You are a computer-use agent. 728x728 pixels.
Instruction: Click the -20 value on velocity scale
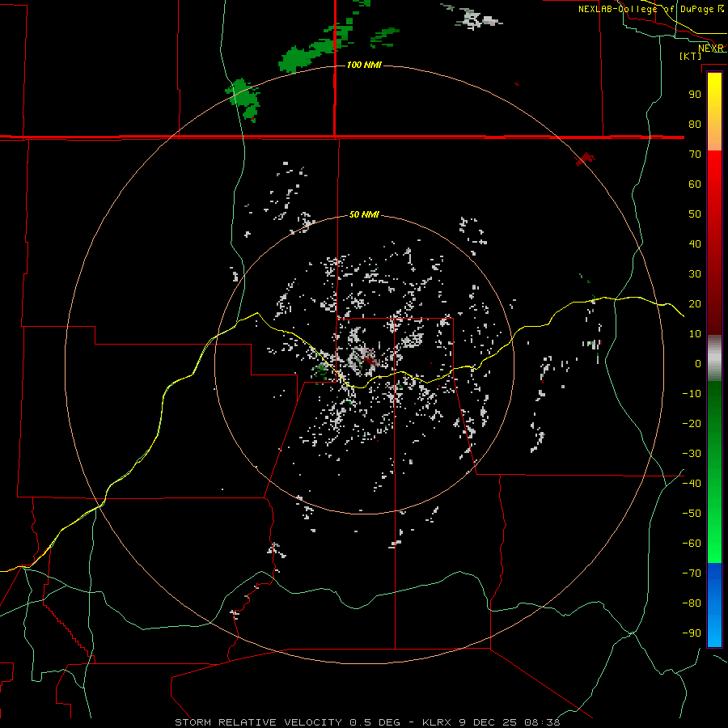[692, 423]
